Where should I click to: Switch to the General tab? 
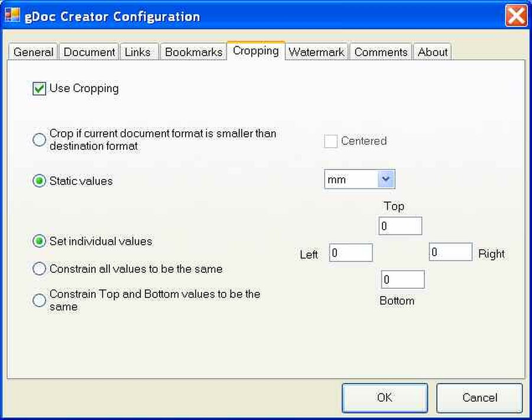tap(33, 52)
